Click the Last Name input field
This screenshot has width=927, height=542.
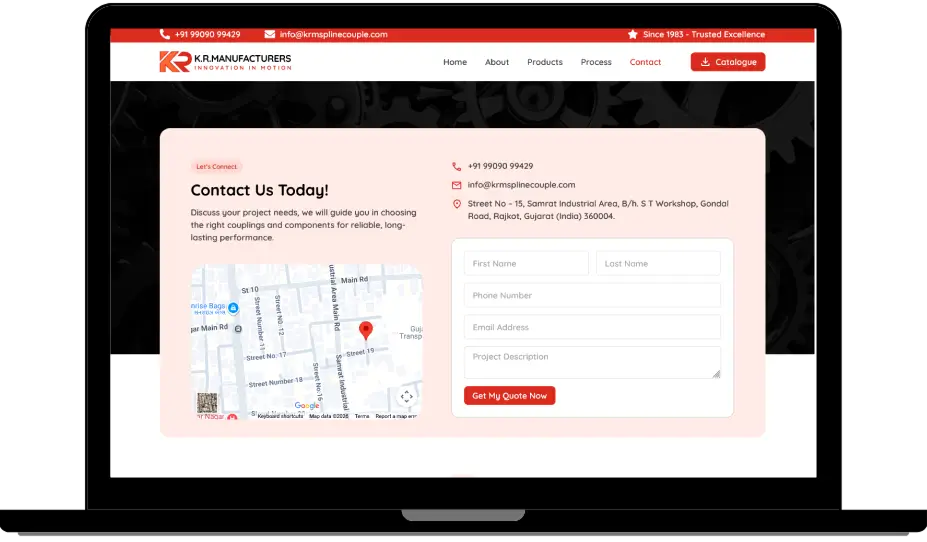(x=658, y=264)
